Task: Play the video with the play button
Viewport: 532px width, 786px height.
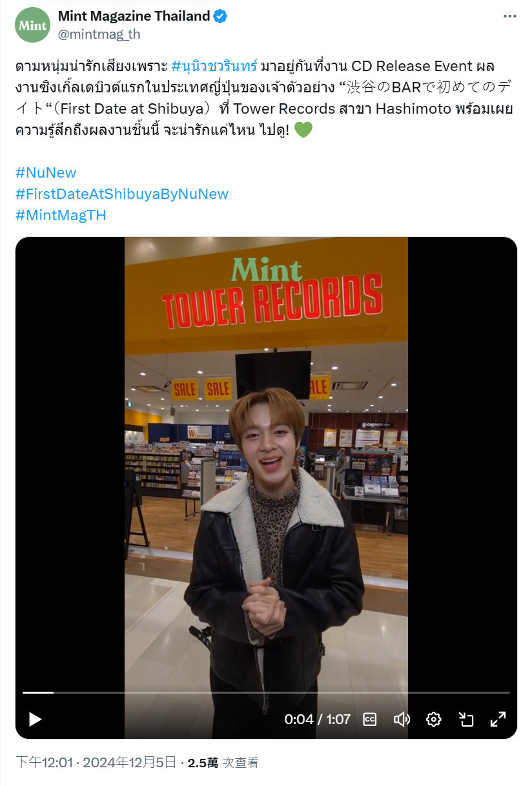Action: pos(36,719)
